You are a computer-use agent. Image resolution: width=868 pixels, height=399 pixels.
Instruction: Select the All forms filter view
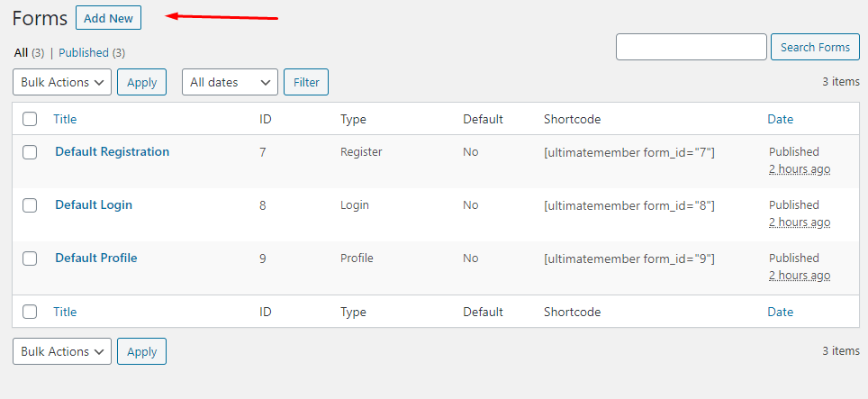(21, 52)
